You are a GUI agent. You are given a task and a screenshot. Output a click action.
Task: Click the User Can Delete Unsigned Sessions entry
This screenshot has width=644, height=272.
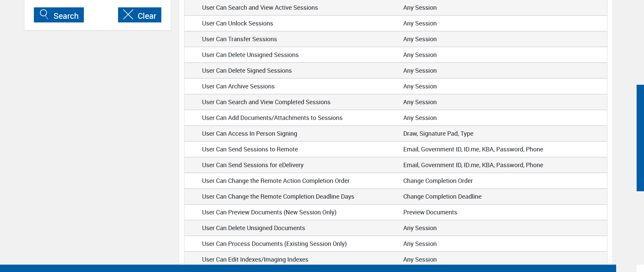click(250, 55)
